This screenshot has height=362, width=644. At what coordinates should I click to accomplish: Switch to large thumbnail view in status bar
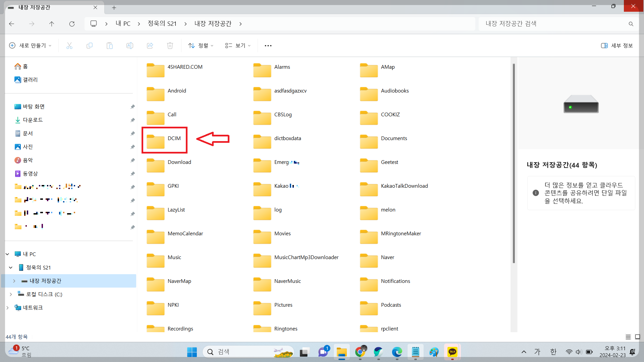[x=637, y=337]
